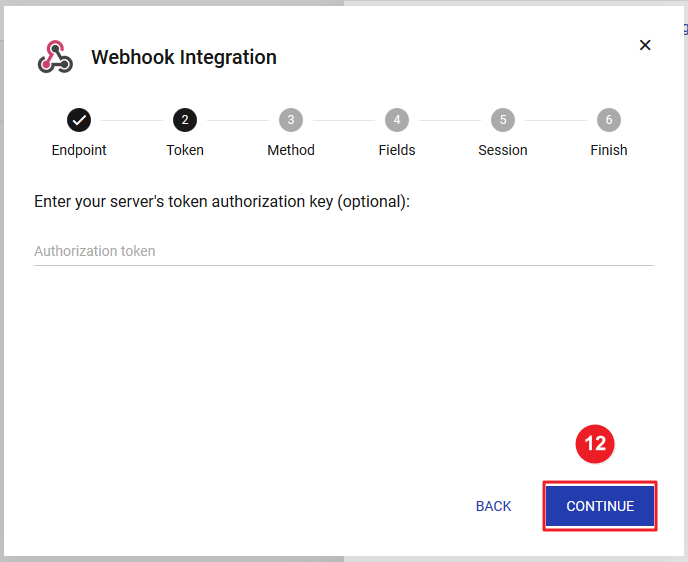Click the step 5 circle indicator
The image size is (688, 562).
coord(503,120)
